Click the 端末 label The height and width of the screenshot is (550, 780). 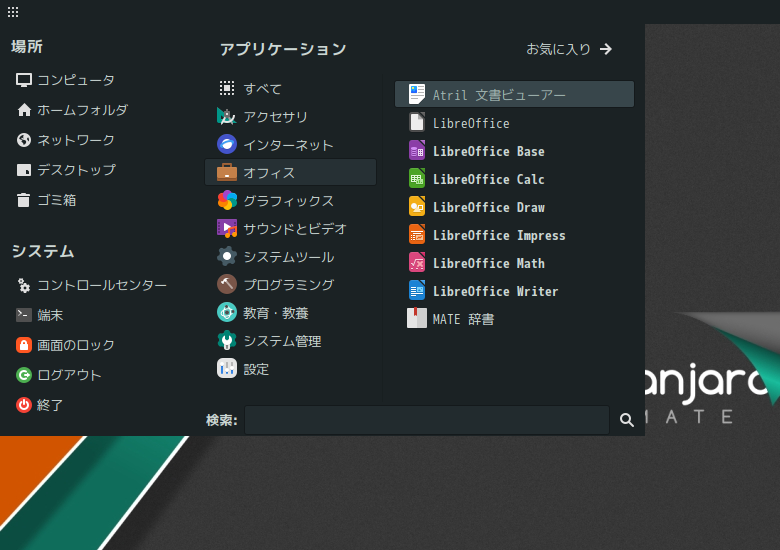pos(50,315)
